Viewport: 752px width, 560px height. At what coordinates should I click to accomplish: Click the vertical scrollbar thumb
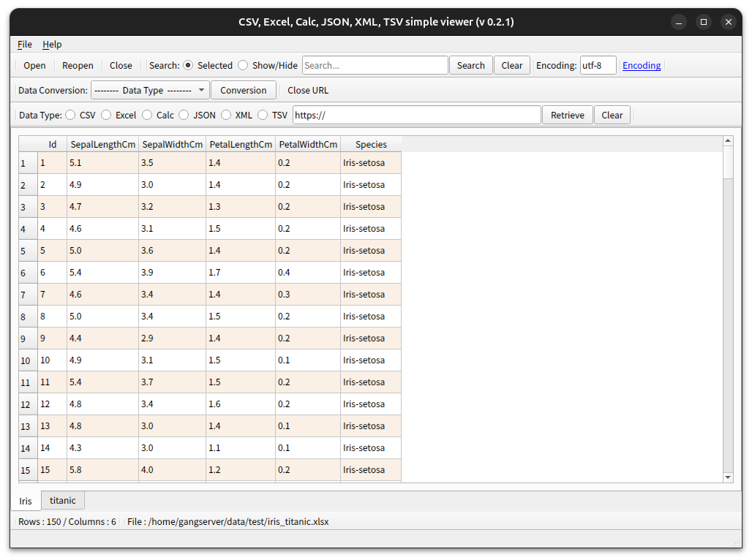tap(728, 162)
